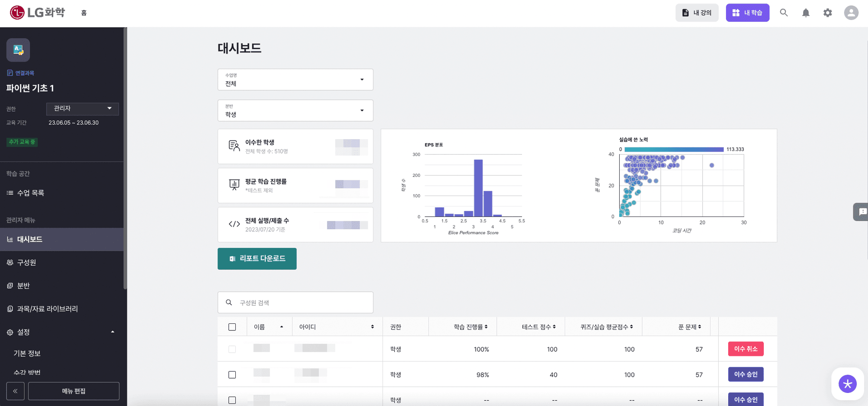Click the course thumbnail icon in sidebar
868x406 pixels.
pos(18,50)
